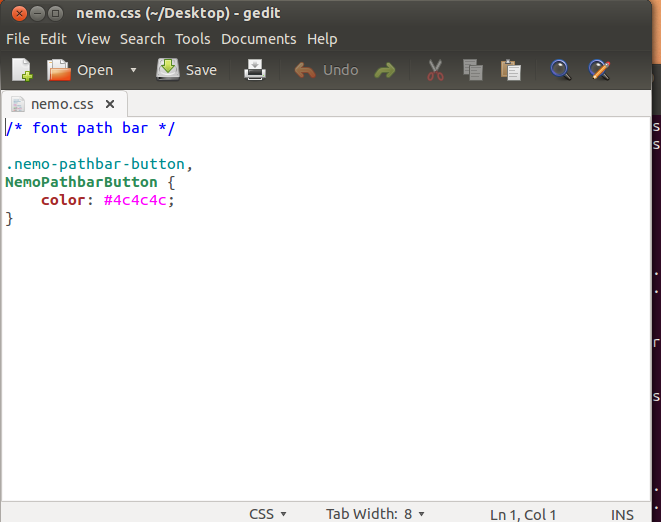
Task: Click the Copy icon in toolbar
Action: pyautogui.click(x=472, y=70)
